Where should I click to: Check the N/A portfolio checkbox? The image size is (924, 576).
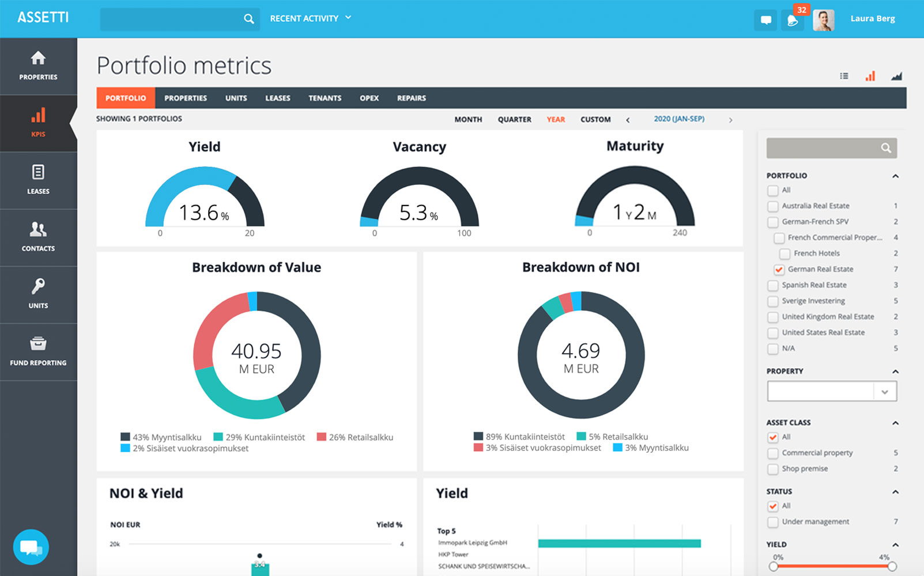coord(773,349)
